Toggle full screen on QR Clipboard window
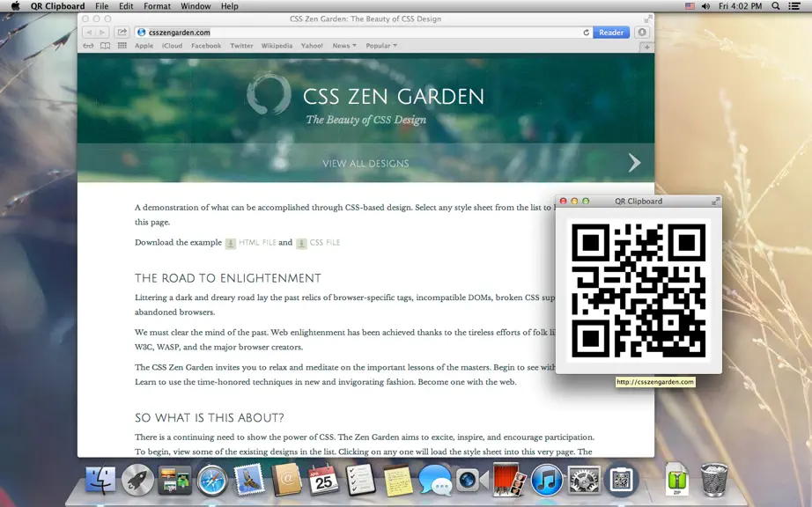Viewport: 812px width, 507px height. (x=716, y=201)
